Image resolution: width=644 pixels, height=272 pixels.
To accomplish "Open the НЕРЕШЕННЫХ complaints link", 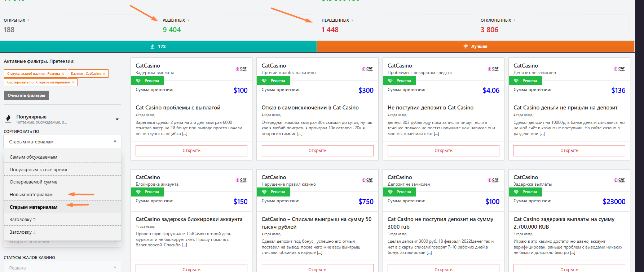I will (x=335, y=21).
